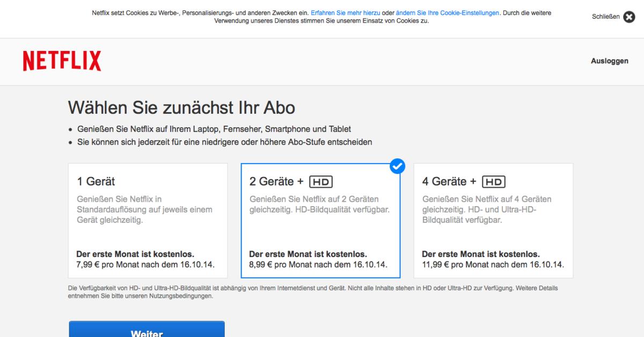Click the Schließen label in the cookie banner
Screen dimensions: 644x337
tap(606, 17)
